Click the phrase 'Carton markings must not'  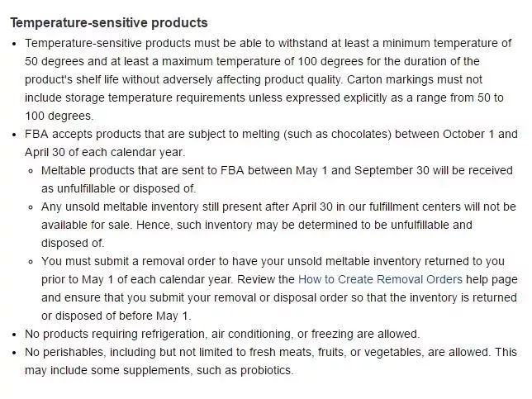pos(416,79)
